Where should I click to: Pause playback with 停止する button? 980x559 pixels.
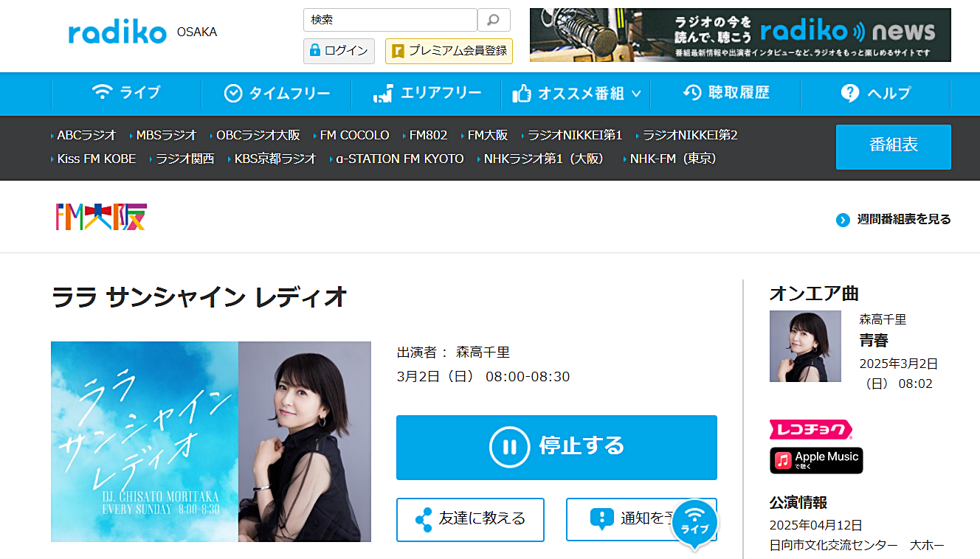(556, 448)
